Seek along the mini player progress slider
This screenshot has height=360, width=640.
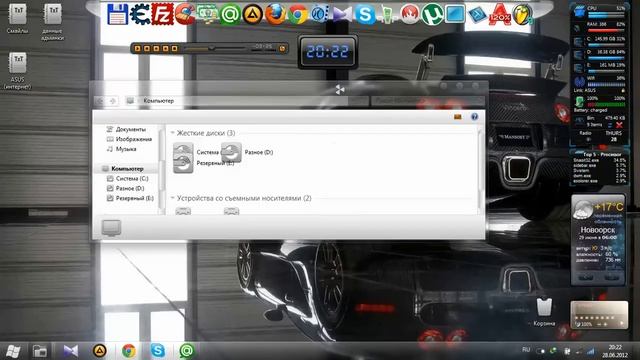(215, 49)
